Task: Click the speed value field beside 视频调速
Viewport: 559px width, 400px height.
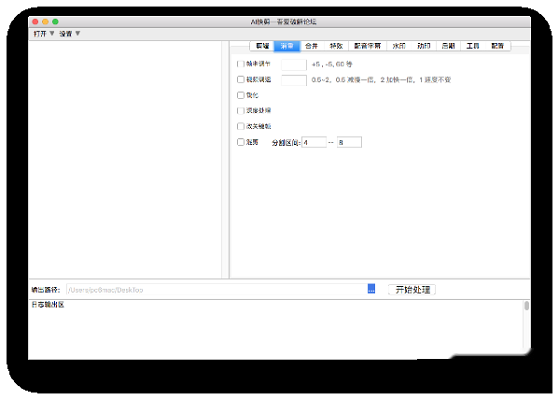Action: (294, 80)
